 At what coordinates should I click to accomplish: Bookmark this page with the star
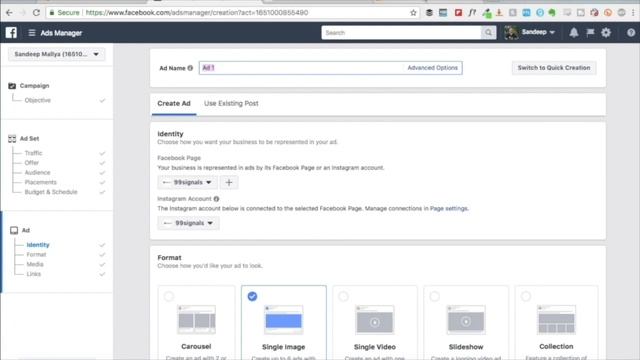coord(413,13)
